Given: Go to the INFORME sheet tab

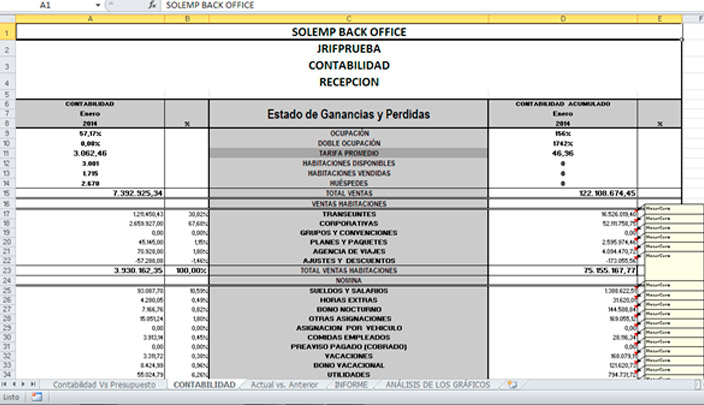Looking at the screenshot, I should (350, 384).
